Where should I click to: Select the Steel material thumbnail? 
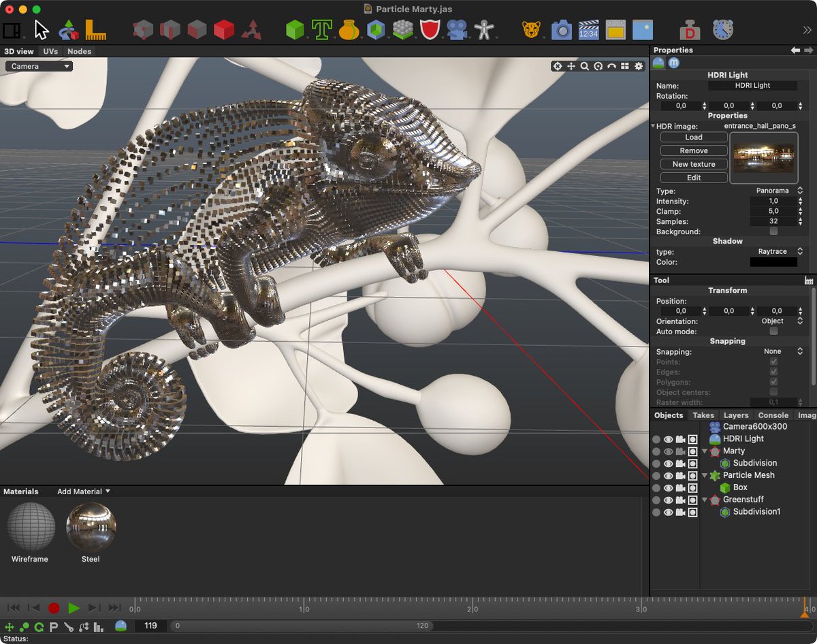pos(91,526)
